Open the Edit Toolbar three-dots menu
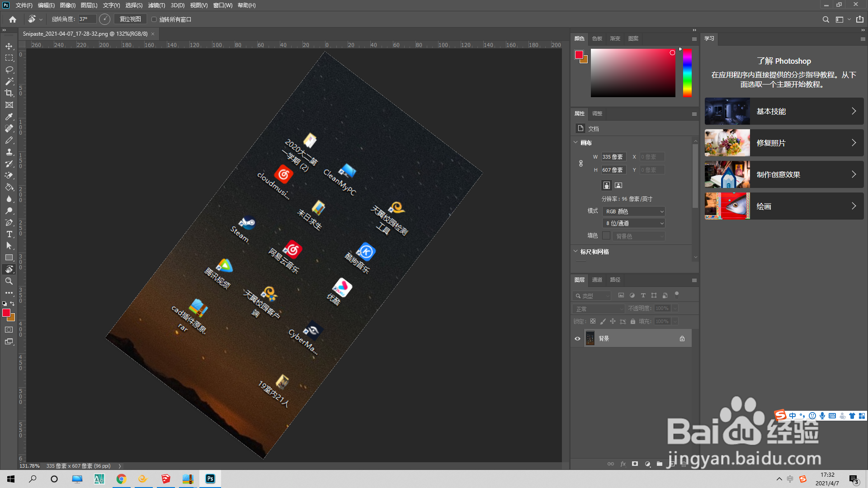The height and width of the screenshot is (488, 868). click(x=9, y=293)
